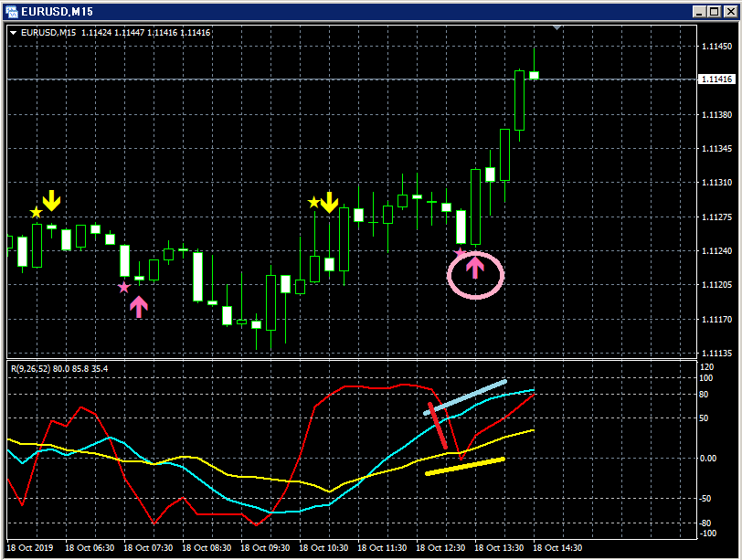
Task: Click the 1.11310 price scale label
Action: pyautogui.click(x=717, y=182)
